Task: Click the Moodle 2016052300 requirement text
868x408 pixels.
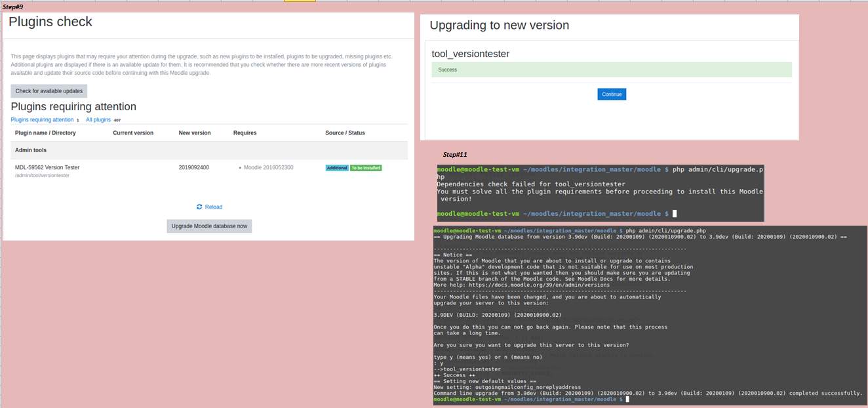Action: pyautogui.click(x=269, y=167)
